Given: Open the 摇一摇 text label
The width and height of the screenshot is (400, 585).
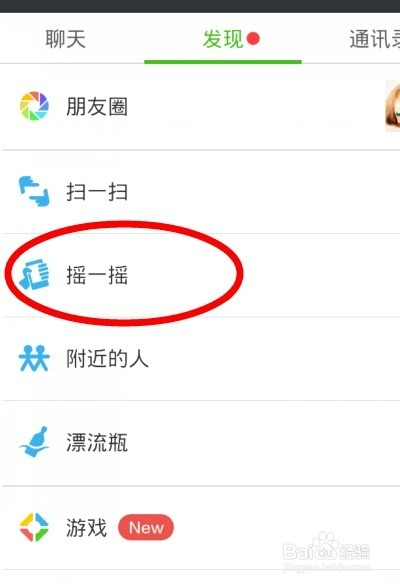Looking at the screenshot, I should point(97,275).
